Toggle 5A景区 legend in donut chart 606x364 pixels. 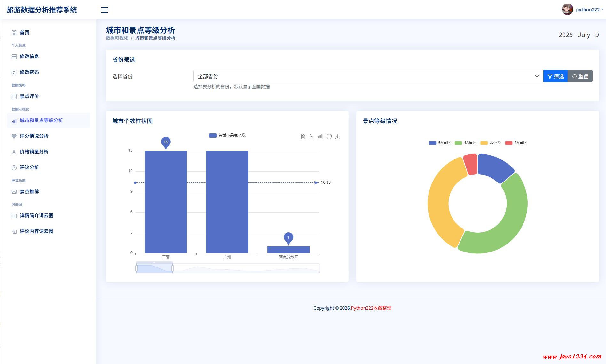(x=440, y=143)
